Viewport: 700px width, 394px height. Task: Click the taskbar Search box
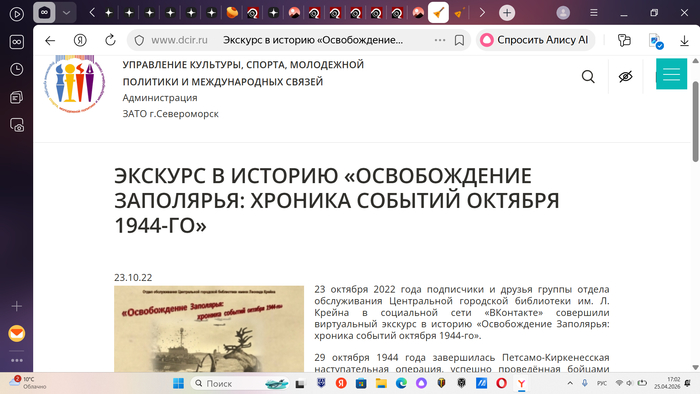(240, 383)
